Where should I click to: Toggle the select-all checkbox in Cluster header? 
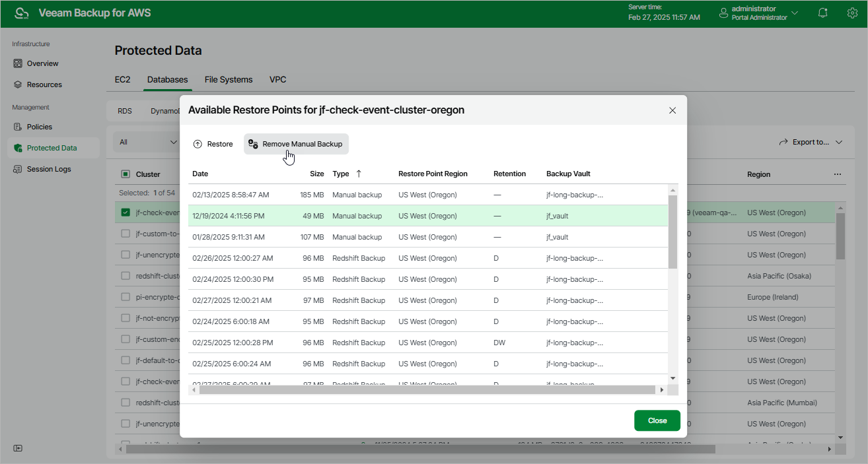(x=126, y=174)
